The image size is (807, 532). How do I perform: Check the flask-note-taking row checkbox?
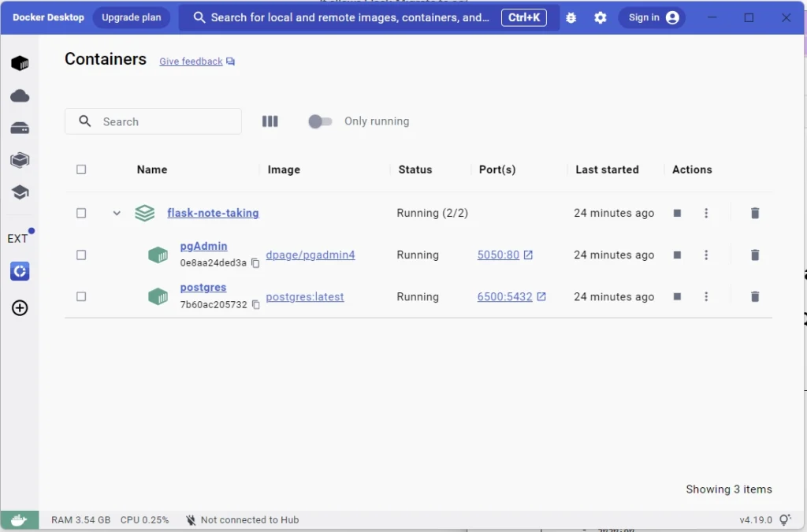coord(81,213)
